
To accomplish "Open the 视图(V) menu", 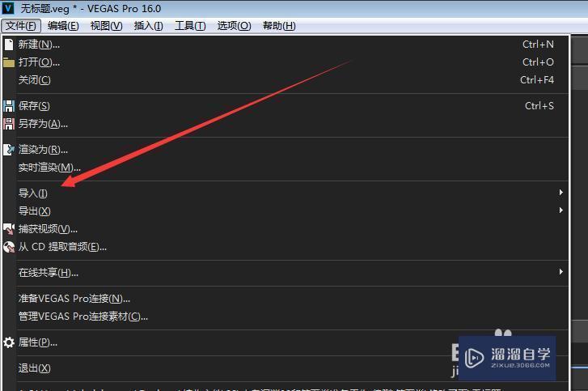I will click(x=106, y=26).
